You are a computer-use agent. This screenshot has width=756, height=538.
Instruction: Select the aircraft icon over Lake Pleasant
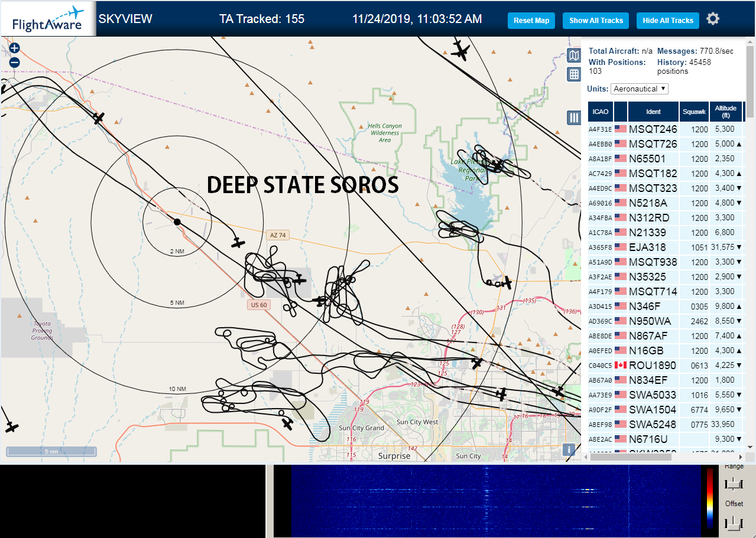pyautogui.click(x=498, y=166)
